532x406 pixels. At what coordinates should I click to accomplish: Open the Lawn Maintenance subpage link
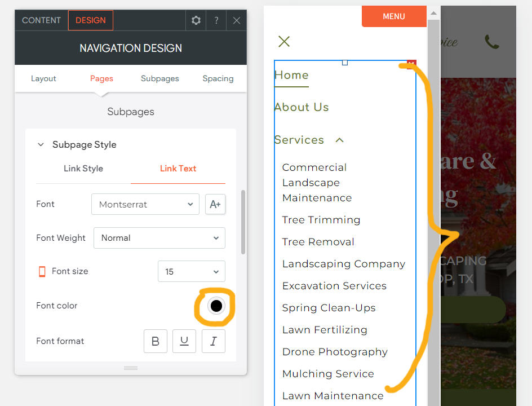tap(333, 396)
